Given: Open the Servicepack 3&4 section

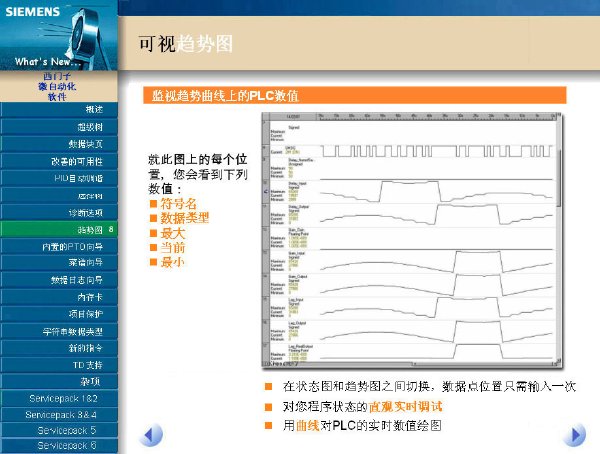Looking at the screenshot, I should pyautogui.click(x=59, y=415).
